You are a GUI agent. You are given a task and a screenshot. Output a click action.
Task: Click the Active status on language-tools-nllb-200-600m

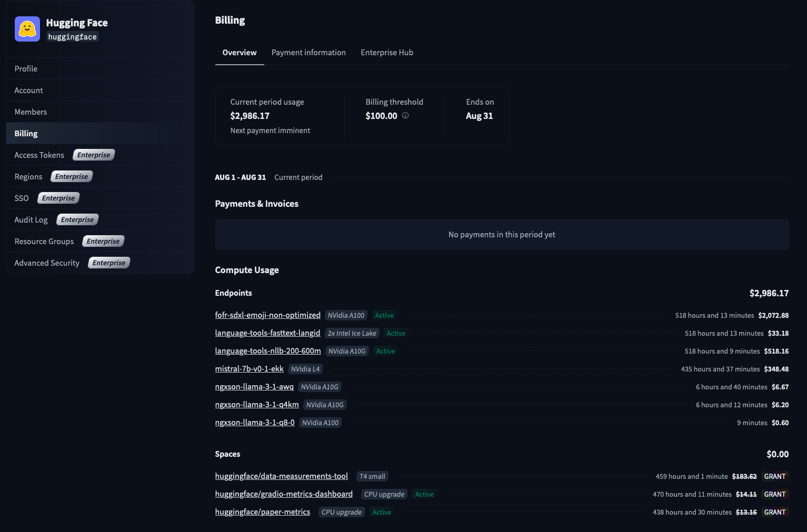(x=385, y=351)
